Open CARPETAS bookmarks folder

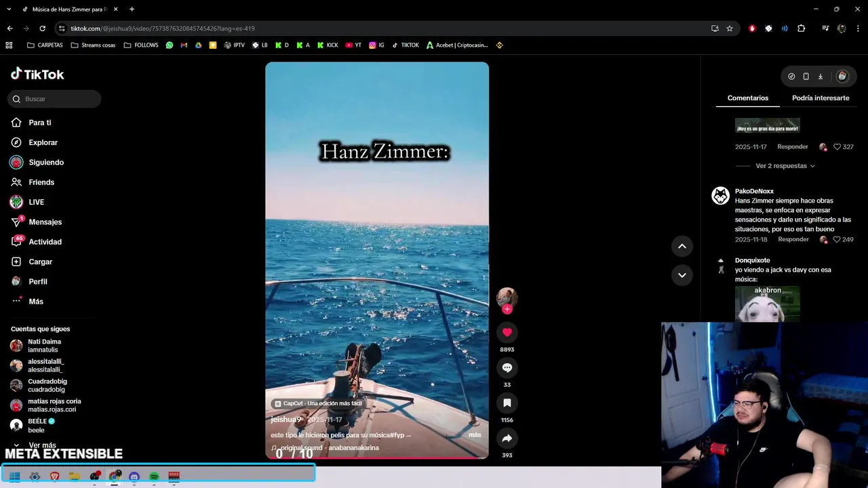click(45, 45)
